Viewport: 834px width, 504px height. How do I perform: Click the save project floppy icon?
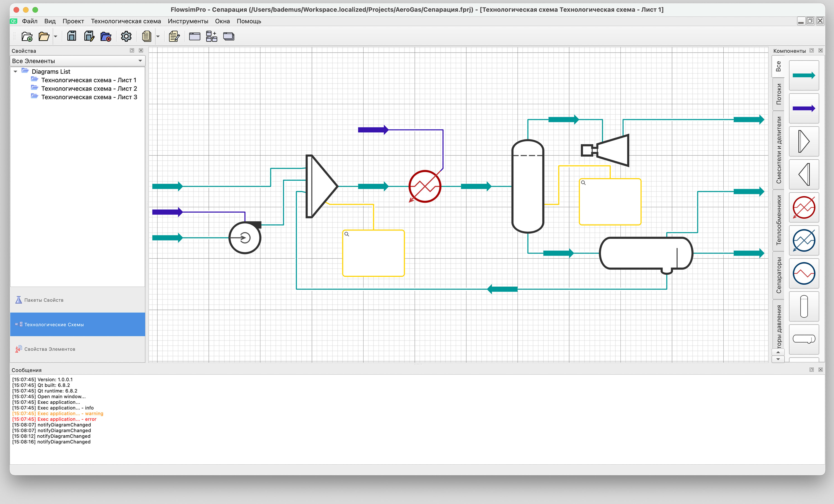click(71, 36)
